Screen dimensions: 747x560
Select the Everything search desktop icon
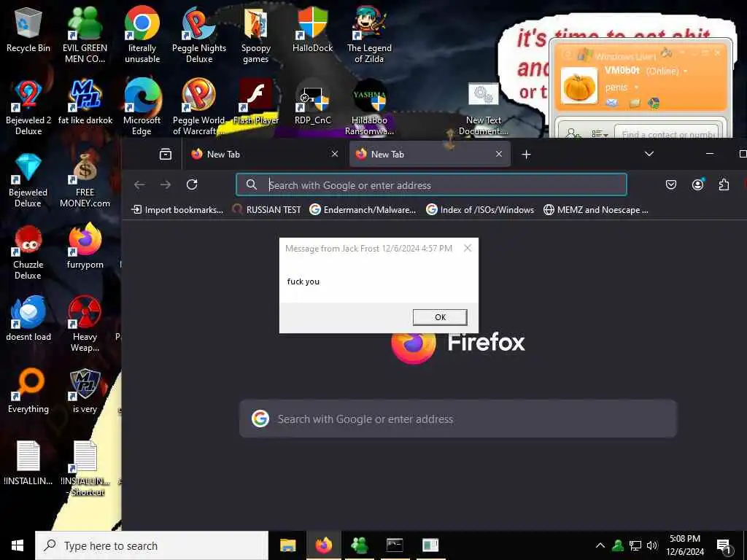click(x=28, y=391)
